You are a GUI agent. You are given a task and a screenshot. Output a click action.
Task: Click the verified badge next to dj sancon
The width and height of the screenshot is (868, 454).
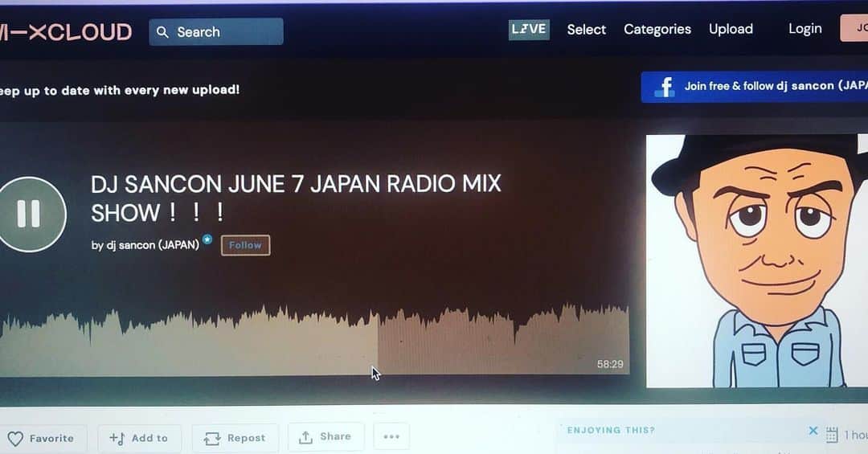click(207, 239)
